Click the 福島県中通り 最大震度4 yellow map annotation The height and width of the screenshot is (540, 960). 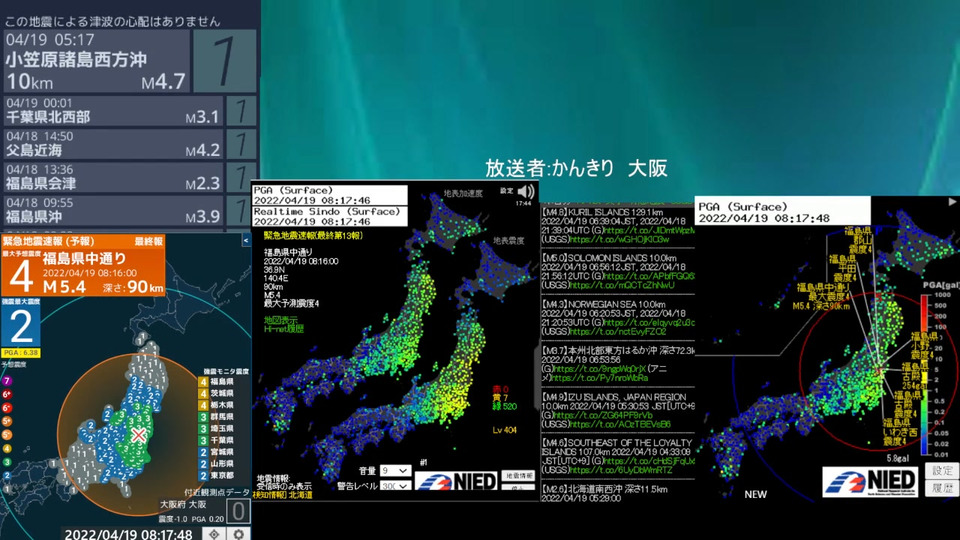[822, 296]
